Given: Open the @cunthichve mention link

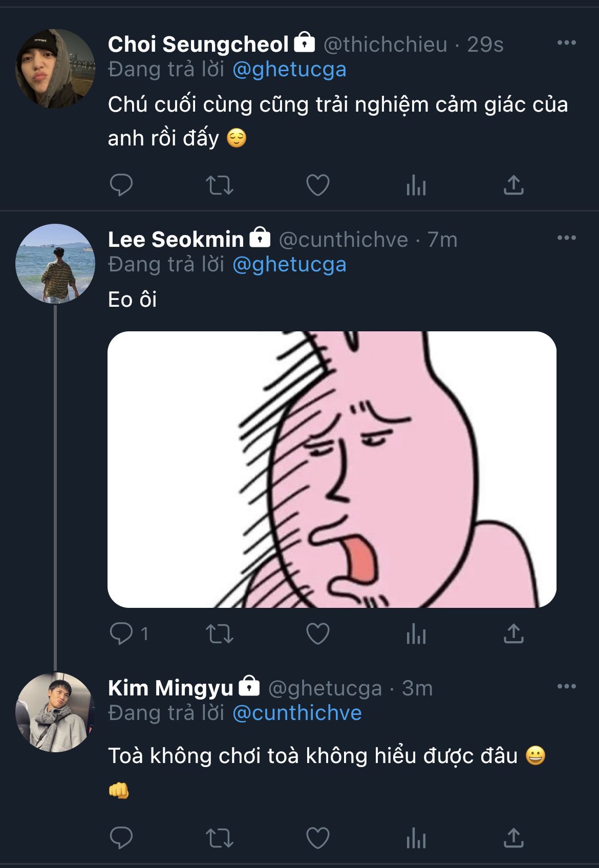Looking at the screenshot, I should [297, 713].
